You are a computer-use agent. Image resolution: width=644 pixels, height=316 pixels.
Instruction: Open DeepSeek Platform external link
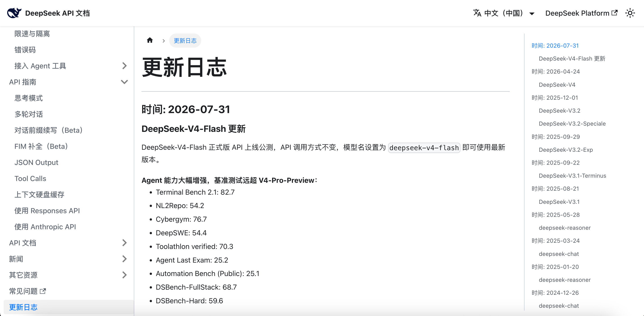pos(581,13)
